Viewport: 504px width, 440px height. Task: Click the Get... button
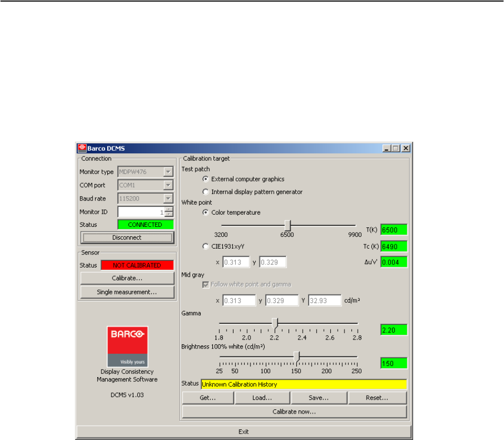coord(208,398)
